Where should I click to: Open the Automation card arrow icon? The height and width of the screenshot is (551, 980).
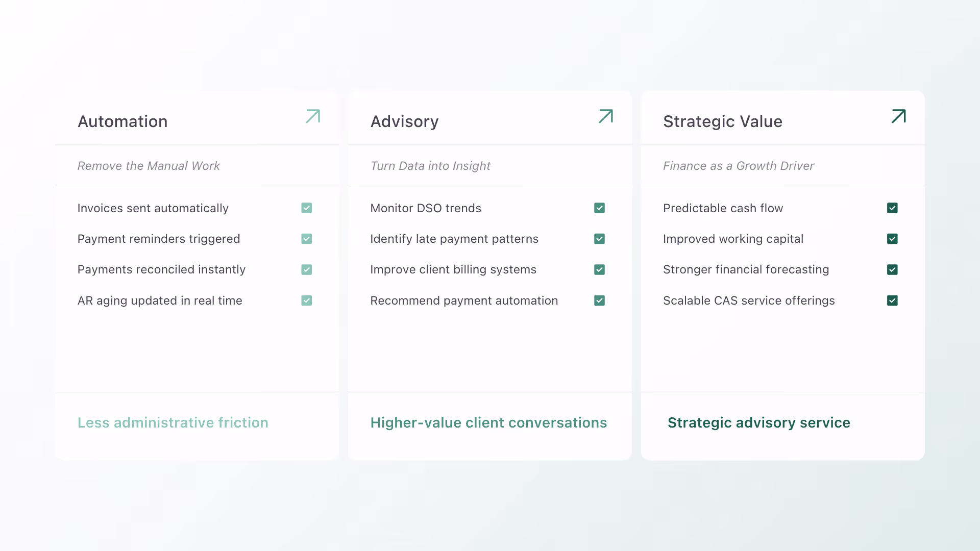(x=313, y=116)
